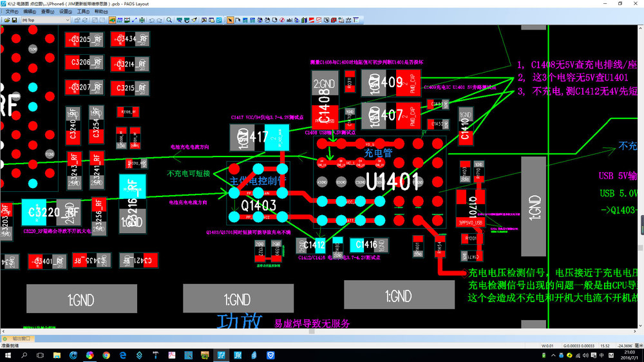
Task: Open the 文件 (File) menu
Action: pyautogui.click(x=12, y=12)
